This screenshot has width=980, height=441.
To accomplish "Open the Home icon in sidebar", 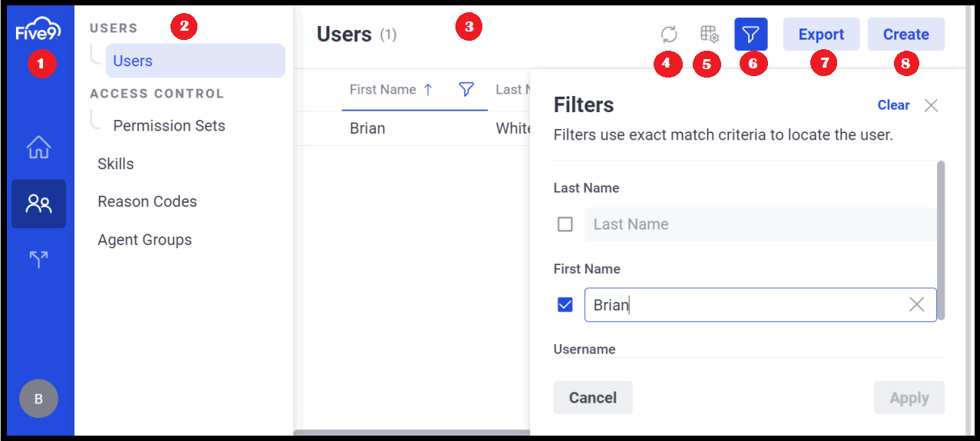I will pos(38,148).
